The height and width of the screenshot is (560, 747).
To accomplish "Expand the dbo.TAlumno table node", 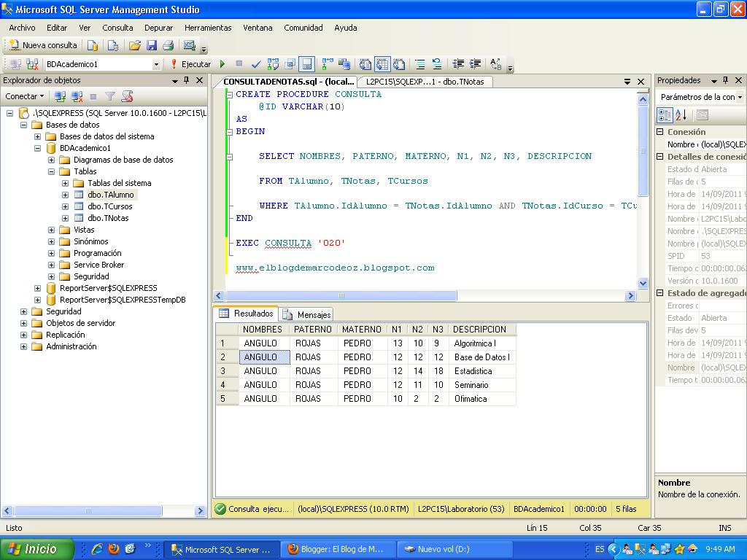I will [x=66, y=195].
